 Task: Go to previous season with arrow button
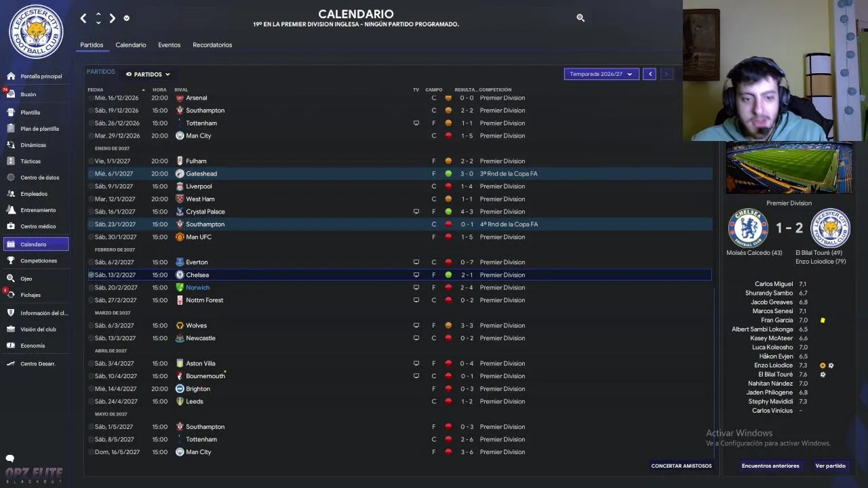pos(650,74)
